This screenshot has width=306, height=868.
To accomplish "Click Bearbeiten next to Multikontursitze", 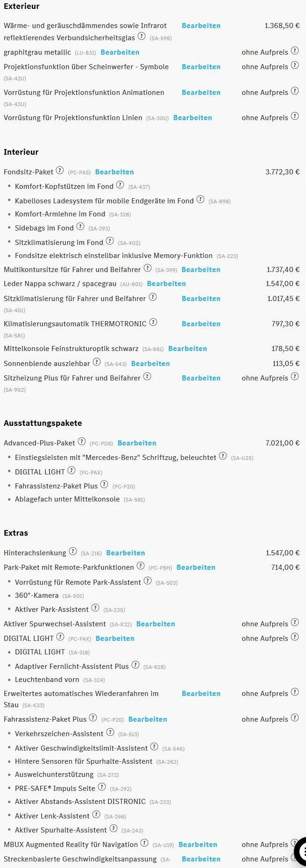I will point(201,270).
